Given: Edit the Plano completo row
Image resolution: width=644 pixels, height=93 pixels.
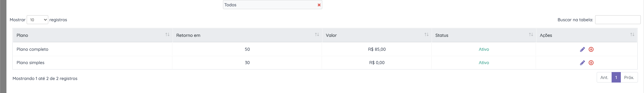Looking at the screenshot, I should tap(582, 50).
